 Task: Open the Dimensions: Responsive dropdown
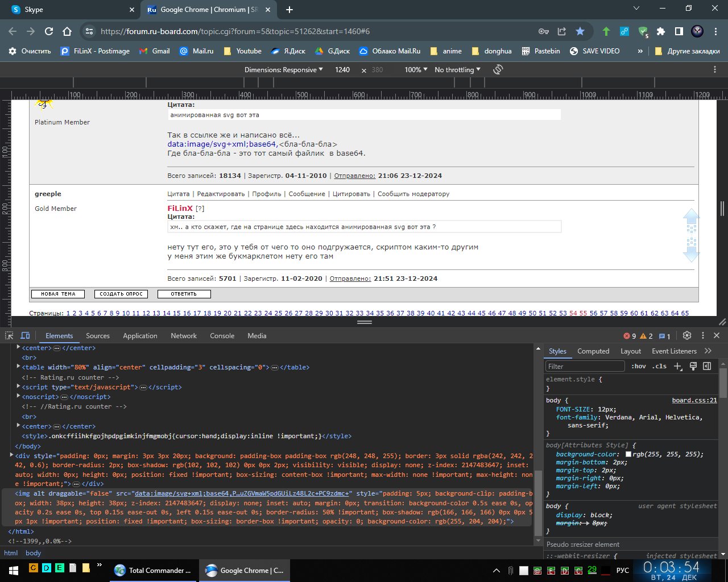pyautogui.click(x=283, y=69)
